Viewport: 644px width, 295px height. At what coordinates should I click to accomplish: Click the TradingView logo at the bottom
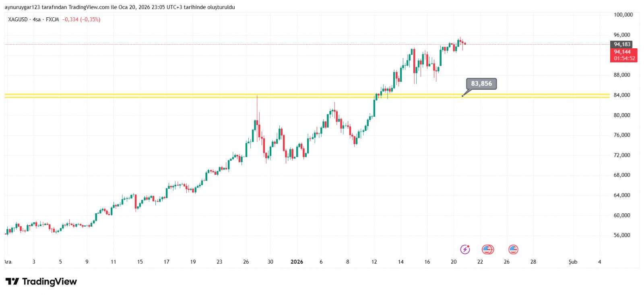[x=41, y=282]
